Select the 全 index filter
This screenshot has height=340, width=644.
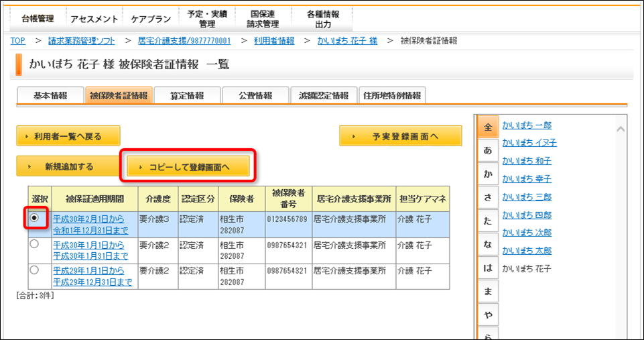coord(488,127)
